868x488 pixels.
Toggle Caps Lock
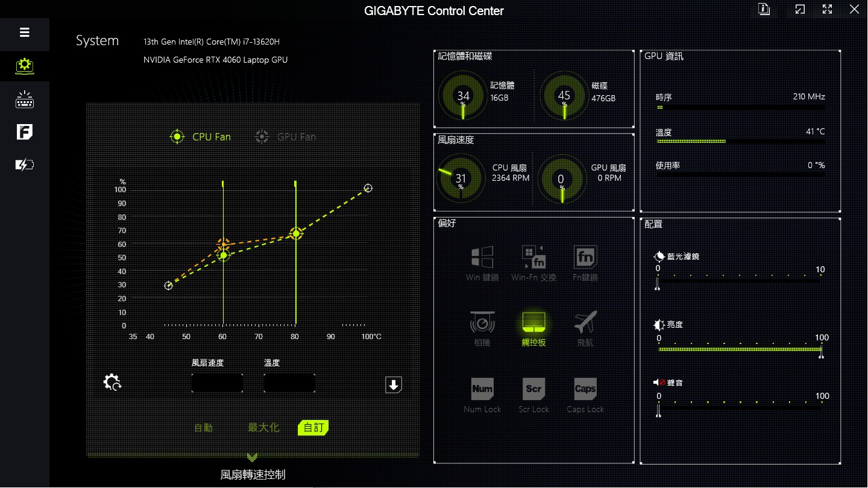[x=585, y=396]
